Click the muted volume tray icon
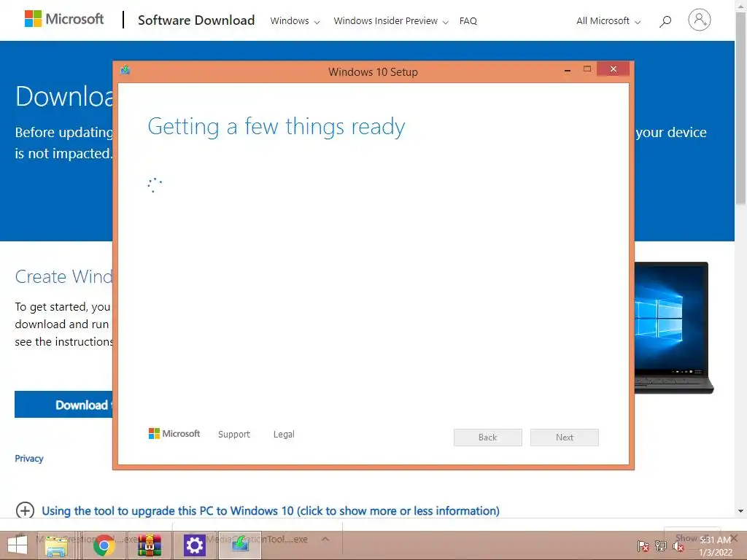Image resolution: width=747 pixels, height=560 pixels. point(678,546)
